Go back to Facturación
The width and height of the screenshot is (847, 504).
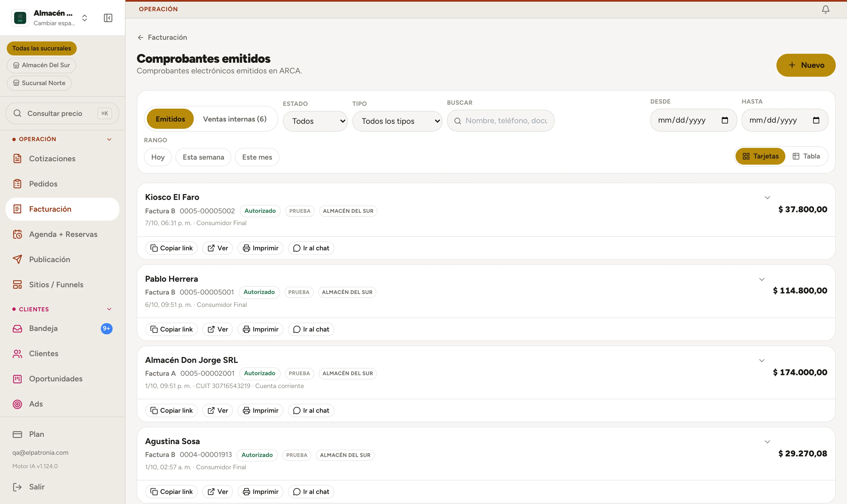pyautogui.click(x=162, y=37)
